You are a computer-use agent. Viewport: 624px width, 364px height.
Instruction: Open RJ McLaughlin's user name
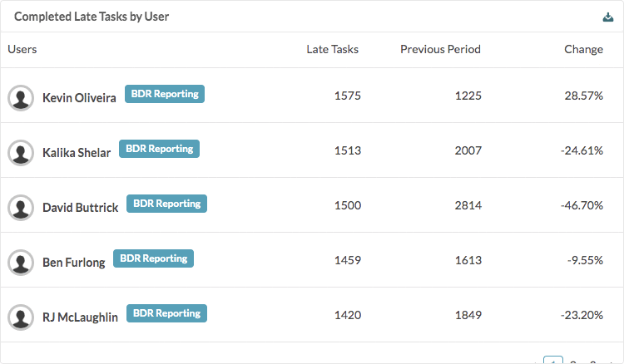[x=80, y=317]
